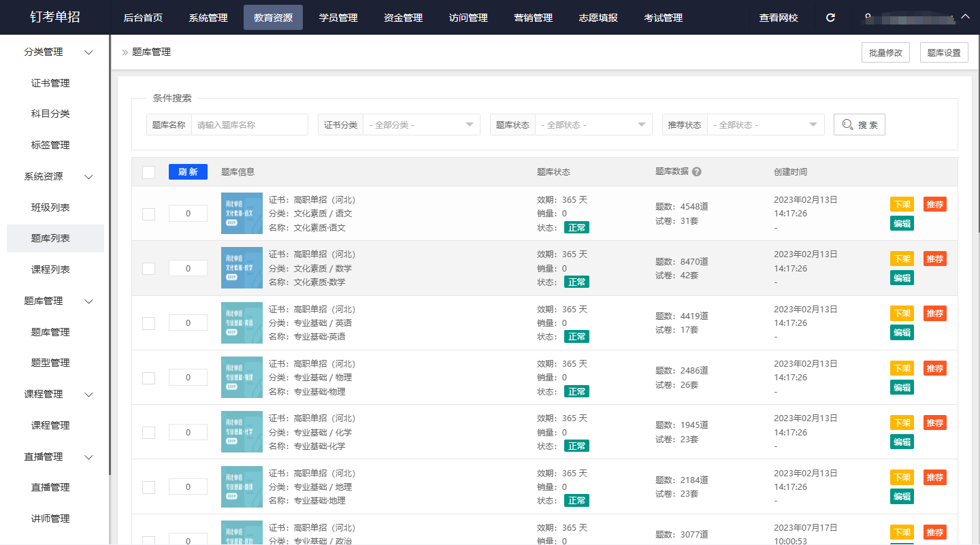Click the 文化素质·数学 cover image
This screenshot has width=980, height=545.
click(242, 268)
